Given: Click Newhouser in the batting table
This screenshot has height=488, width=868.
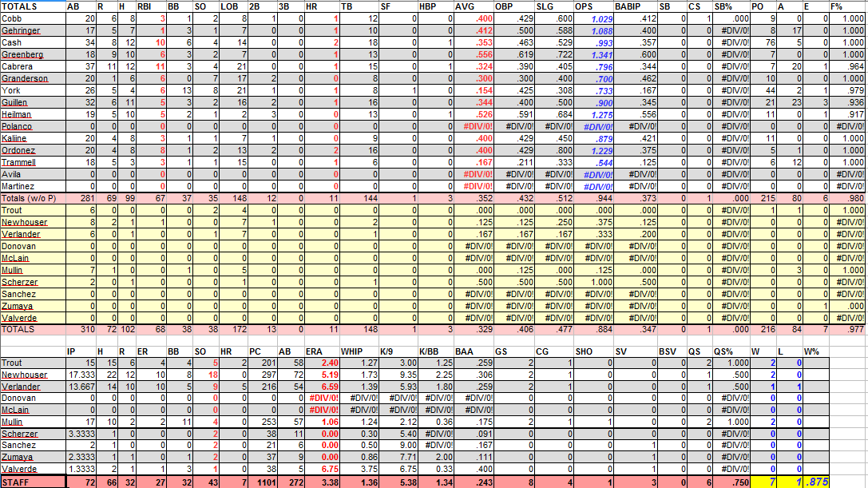Looking at the screenshot, I should click(x=34, y=222).
